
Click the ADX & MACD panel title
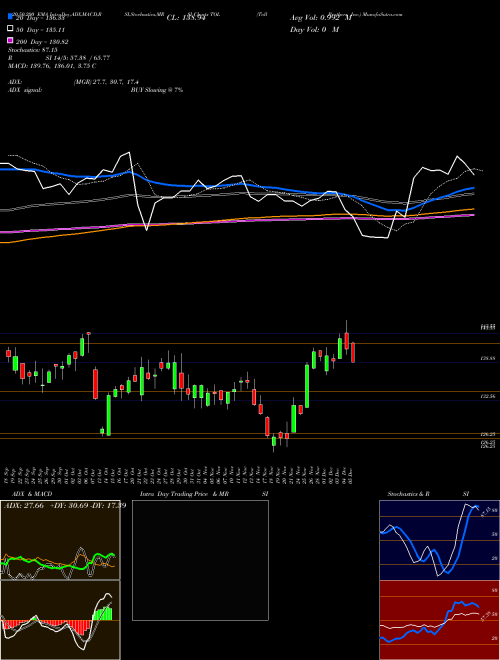(32, 494)
